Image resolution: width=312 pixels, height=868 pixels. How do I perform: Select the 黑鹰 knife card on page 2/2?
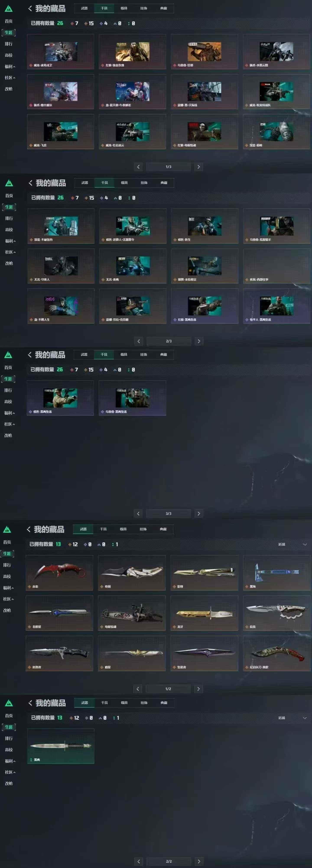tap(61, 746)
